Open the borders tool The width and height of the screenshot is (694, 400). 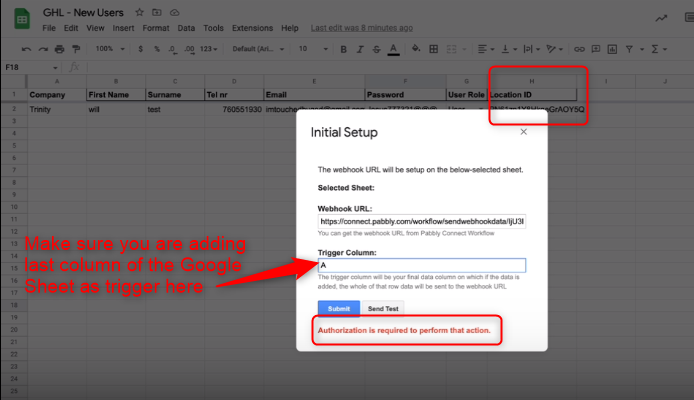[434, 49]
